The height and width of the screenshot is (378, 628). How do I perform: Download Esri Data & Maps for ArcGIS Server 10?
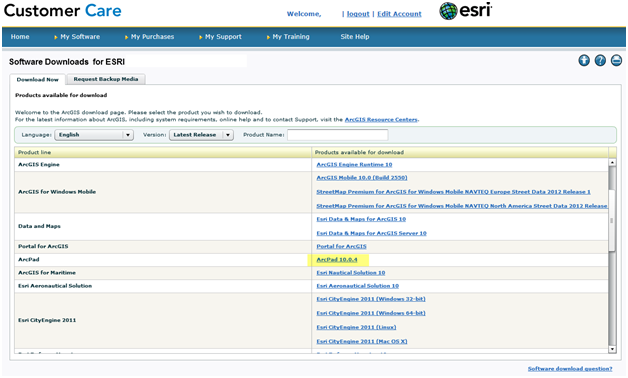pos(371,233)
